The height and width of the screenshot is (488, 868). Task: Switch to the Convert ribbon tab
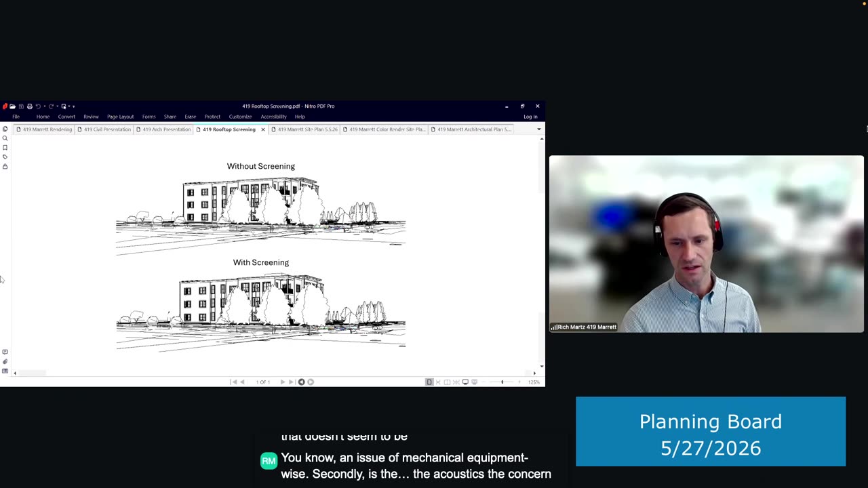click(66, 117)
